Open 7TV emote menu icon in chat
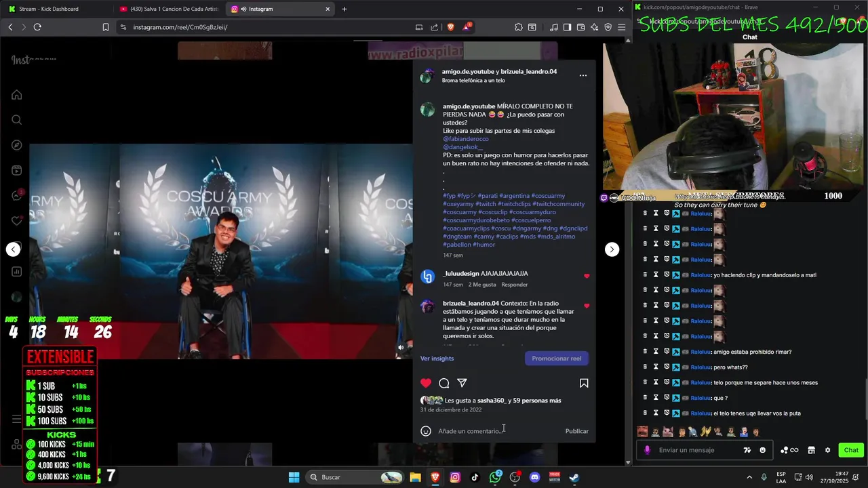 [747, 450]
